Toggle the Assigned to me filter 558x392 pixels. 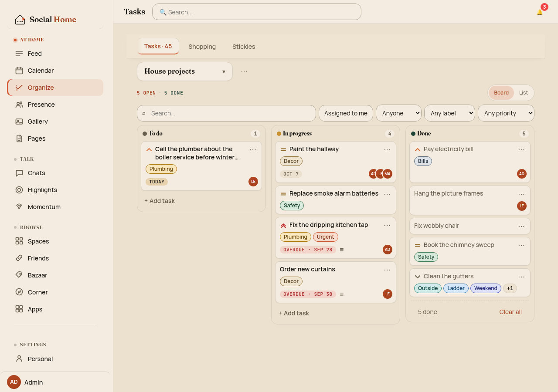click(x=346, y=113)
